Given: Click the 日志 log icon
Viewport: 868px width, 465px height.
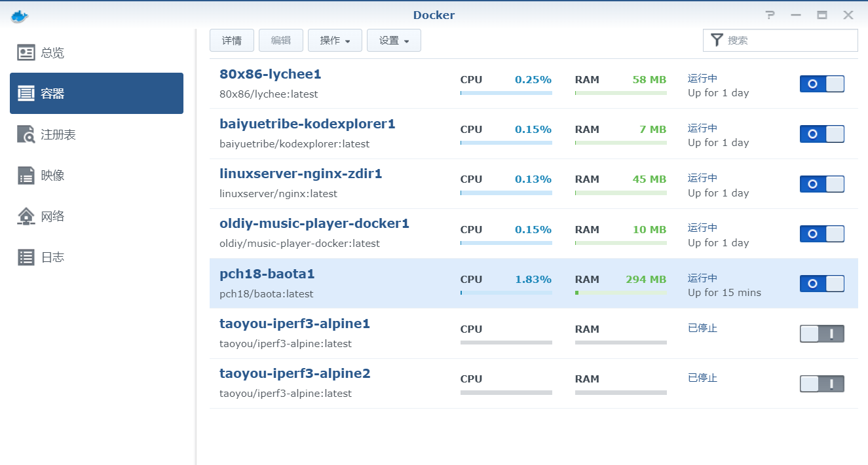Looking at the screenshot, I should pos(26,257).
